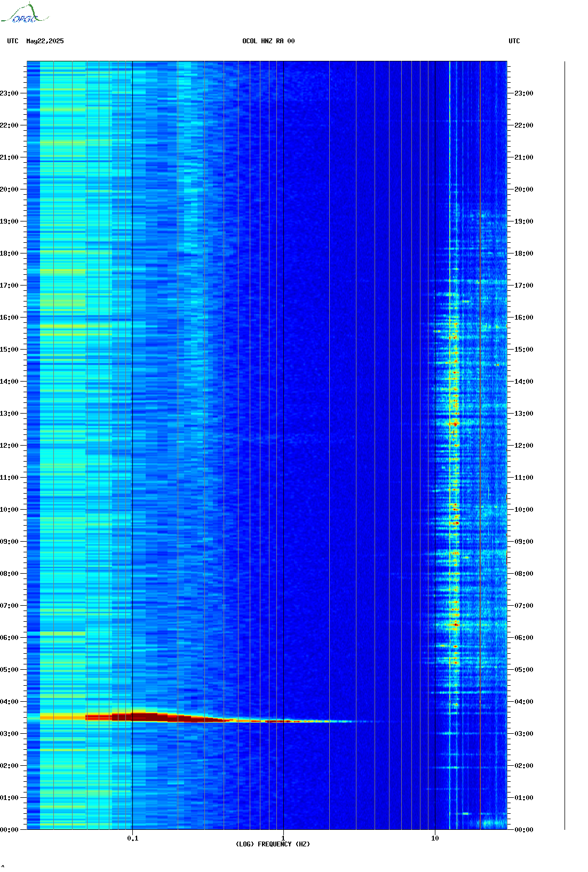Click the 15:00 label on right axis

[x=523, y=350]
